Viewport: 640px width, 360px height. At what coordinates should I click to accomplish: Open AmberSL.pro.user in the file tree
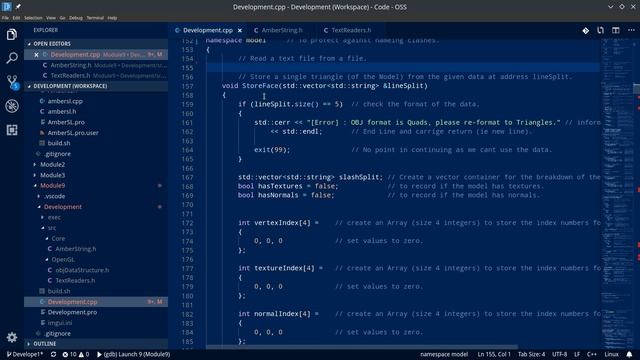point(96,133)
